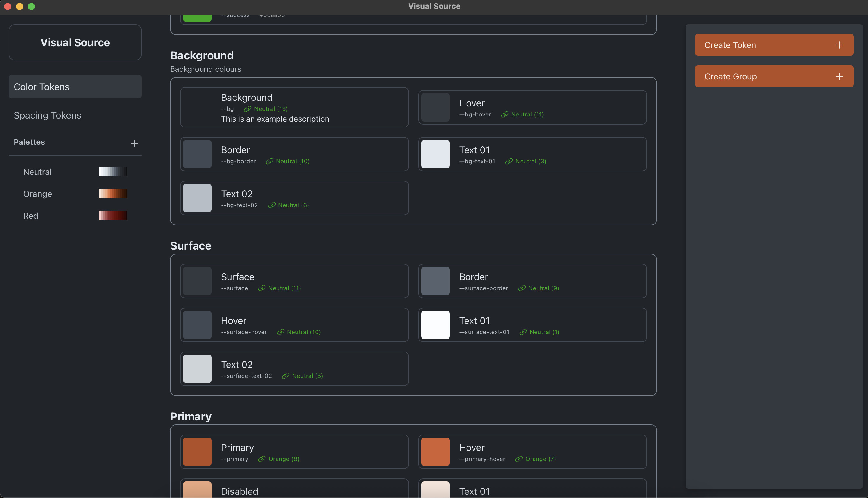Open the Color Tokens section
Image resolution: width=868 pixels, height=498 pixels.
click(75, 87)
